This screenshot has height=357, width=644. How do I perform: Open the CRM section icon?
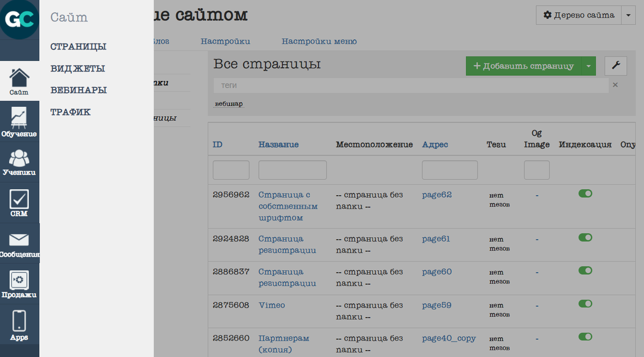click(x=19, y=203)
